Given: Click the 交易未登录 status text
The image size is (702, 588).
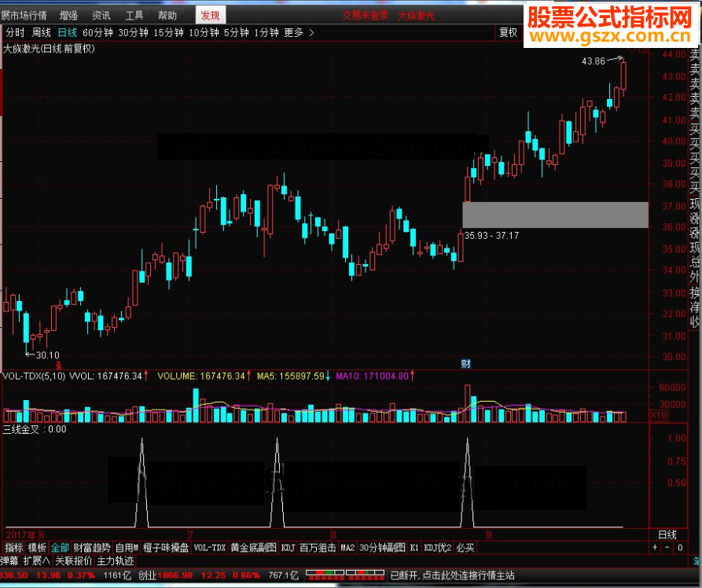Looking at the screenshot, I should (x=366, y=16).
